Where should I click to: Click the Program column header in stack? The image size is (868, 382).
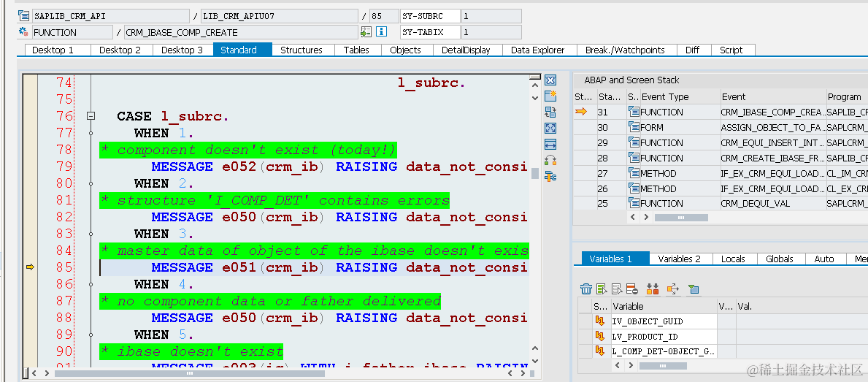click(847, 96)
